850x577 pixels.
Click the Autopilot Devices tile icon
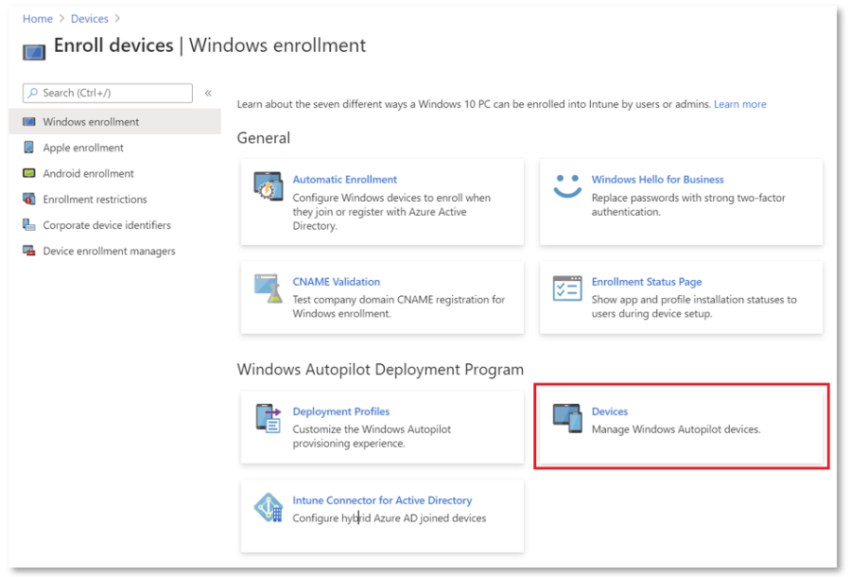[567, 418]
